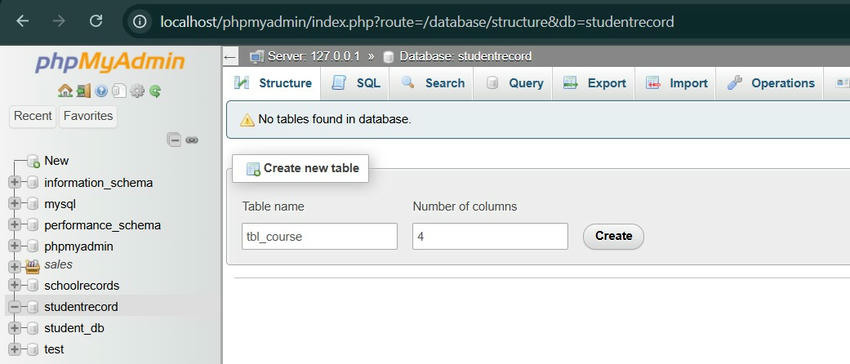Click the mysql database cylinder icon
The width and height of the screenshot is (850, 364).
[33, 204]
